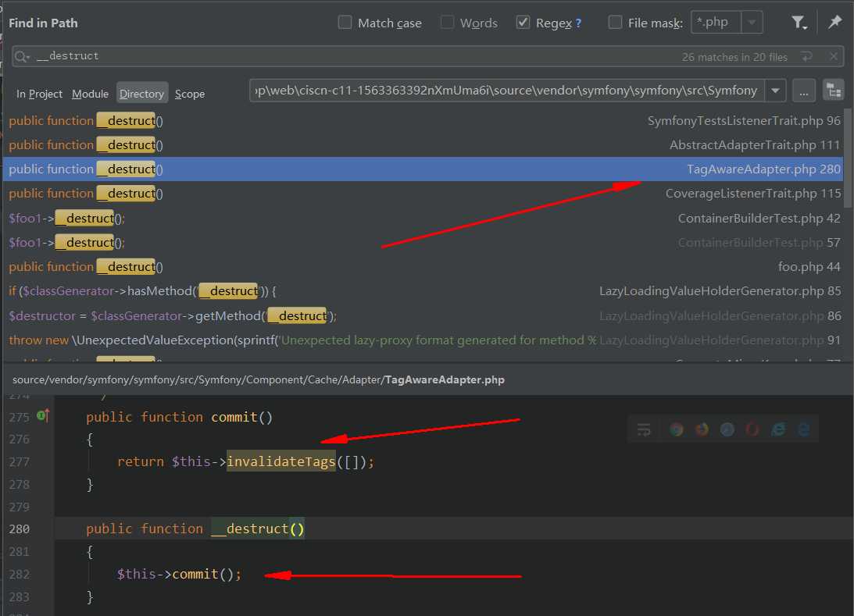Viewport: 854px width, 616px height.
Task: Select result ContainerBuilderTest.php 42
Action: [x=423, y=218]
